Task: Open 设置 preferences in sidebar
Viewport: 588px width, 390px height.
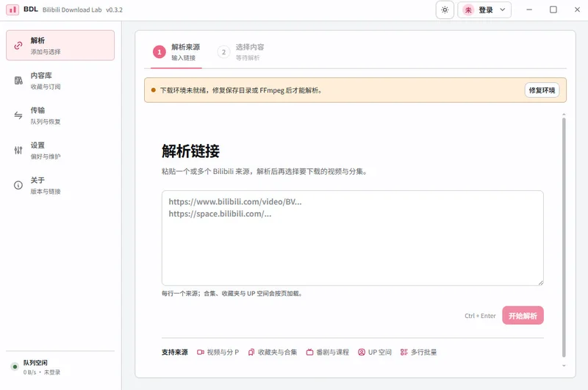Action: 60,151
